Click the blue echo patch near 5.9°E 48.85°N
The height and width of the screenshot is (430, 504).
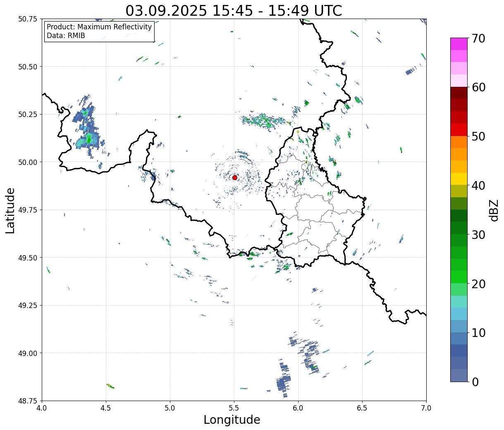tap(284, 378)
